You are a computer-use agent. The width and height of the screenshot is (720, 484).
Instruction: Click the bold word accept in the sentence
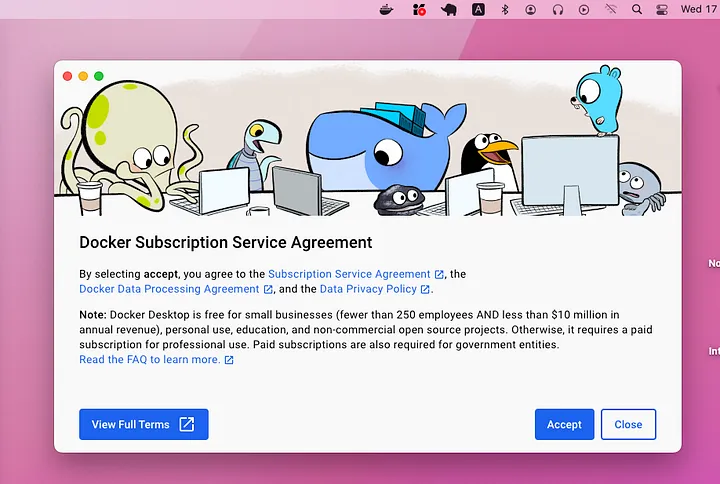(x=161, y=274)
